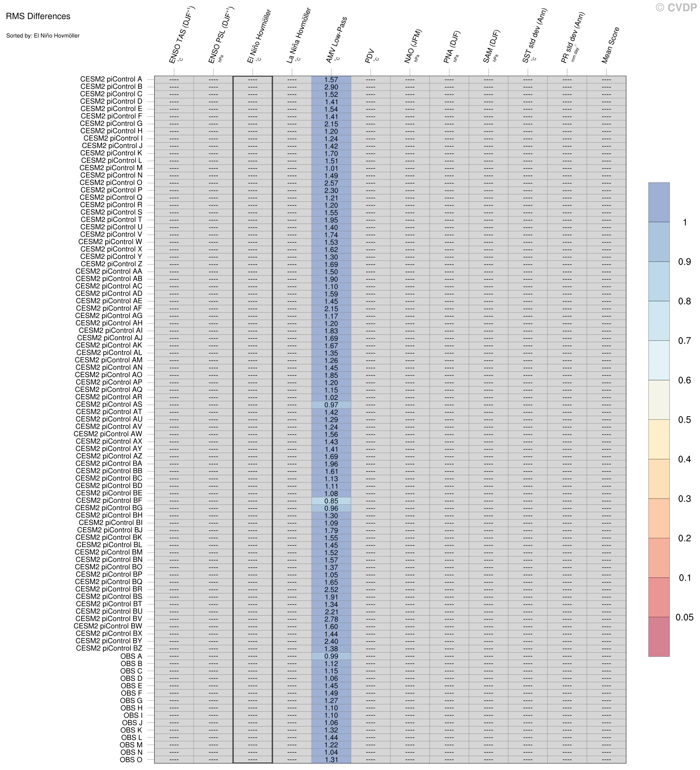
Task: Click the bottom pink colorbar segment below 0.05
Action: point(659,637)
